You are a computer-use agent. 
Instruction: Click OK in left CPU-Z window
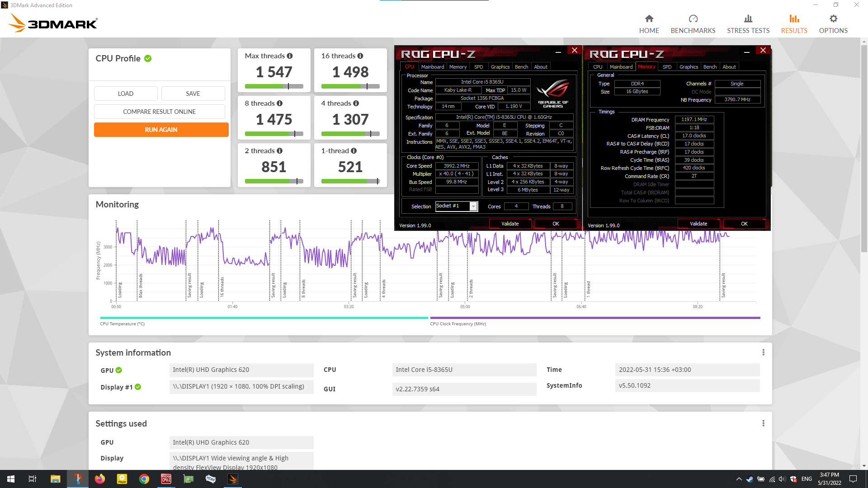pos(556,224)
